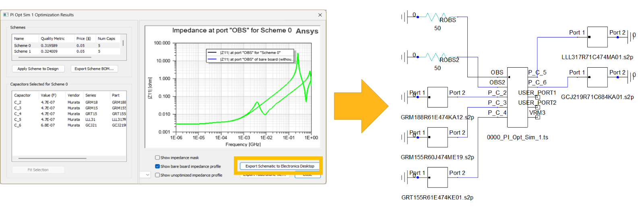Click the Num Caps column header
Viewport: 644px width, 217px height.
[x=107, y=39]
